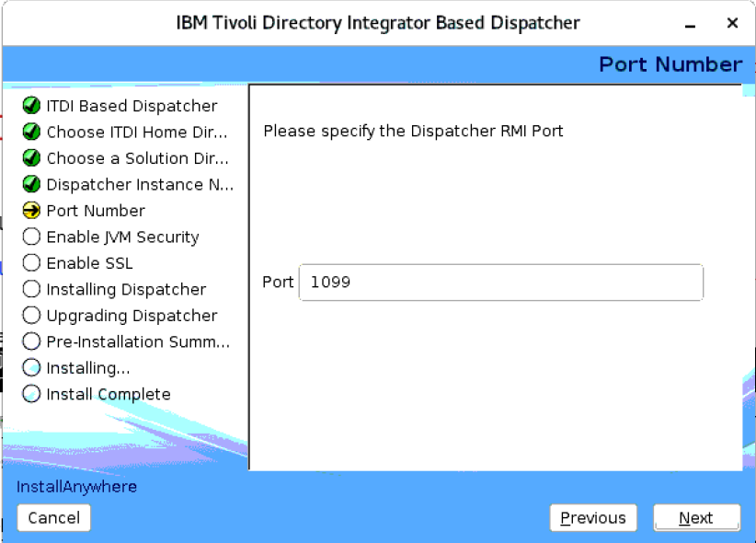Go back with the Previous button
The image size is (756, 543).
point(593,518)
